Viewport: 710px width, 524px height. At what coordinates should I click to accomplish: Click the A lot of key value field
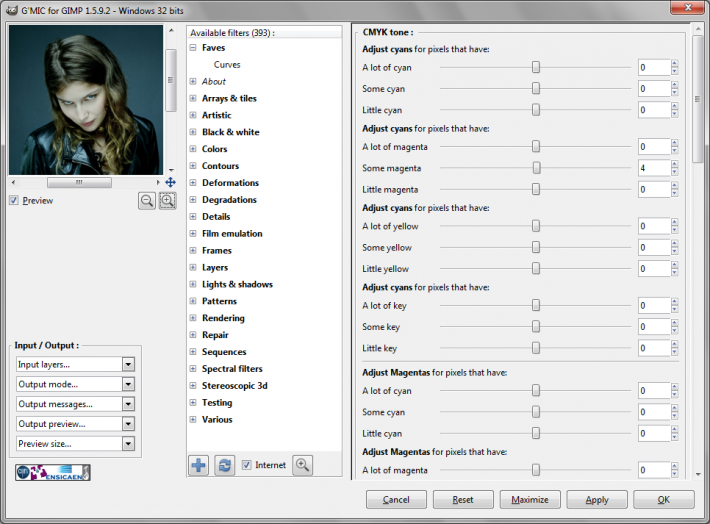pos(654,305)
